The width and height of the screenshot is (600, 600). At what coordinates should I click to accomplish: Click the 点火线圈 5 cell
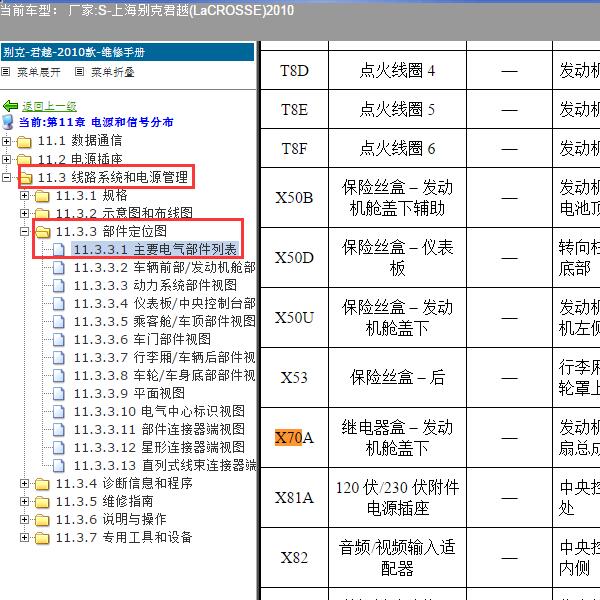tap(397, 109)
